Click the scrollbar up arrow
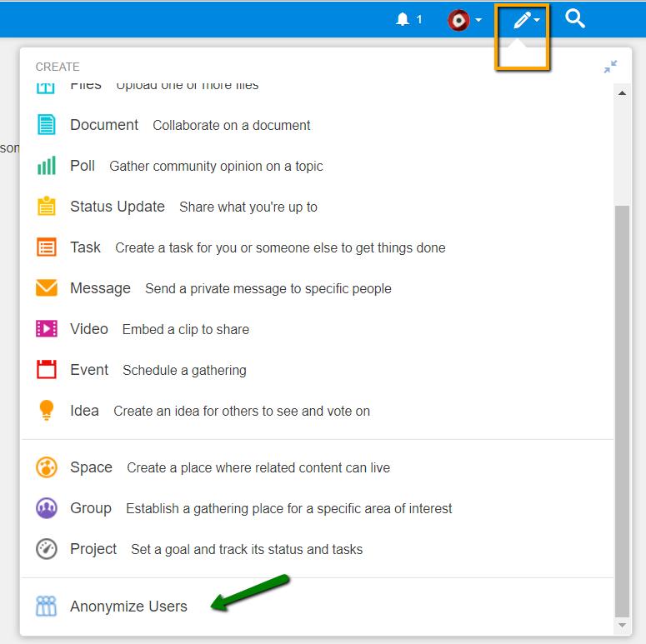 coord(622,93)
